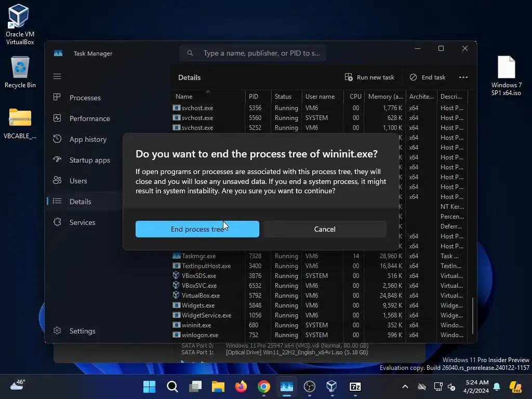The image size is (532, 399).
Task: Switch to Chrome on the taskbar
Action: click(x=263, y=387)
